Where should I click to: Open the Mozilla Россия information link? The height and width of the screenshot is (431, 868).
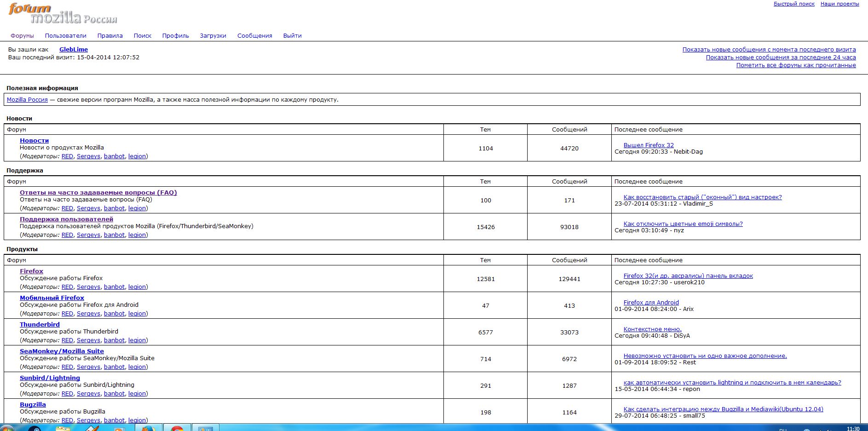(27, 99)
